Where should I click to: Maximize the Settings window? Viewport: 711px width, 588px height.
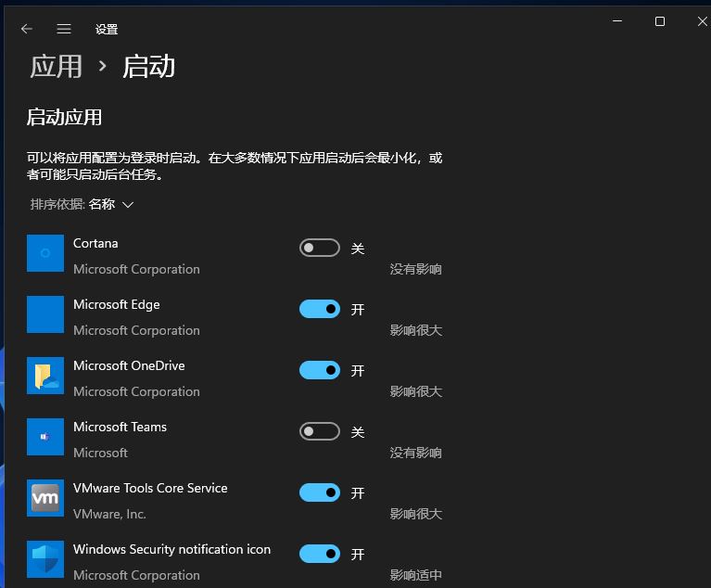(x=660, y=21)
